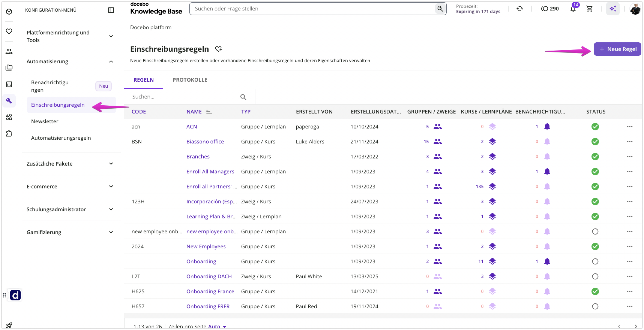This screenshot has width=644, height=330.
Task: Switch to the PROTOKOLLE tab
Action: click(x=190, y=80)
